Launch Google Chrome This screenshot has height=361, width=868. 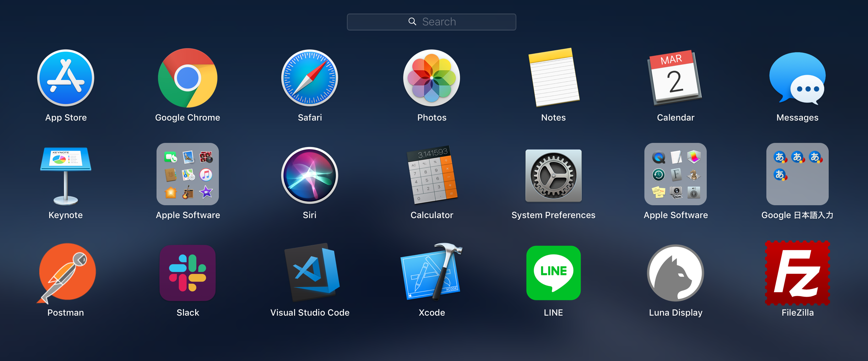pos(188,78)
